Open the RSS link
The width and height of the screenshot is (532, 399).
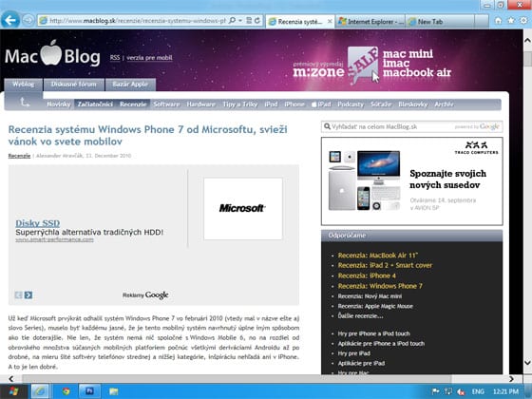(x=115, y=57)
